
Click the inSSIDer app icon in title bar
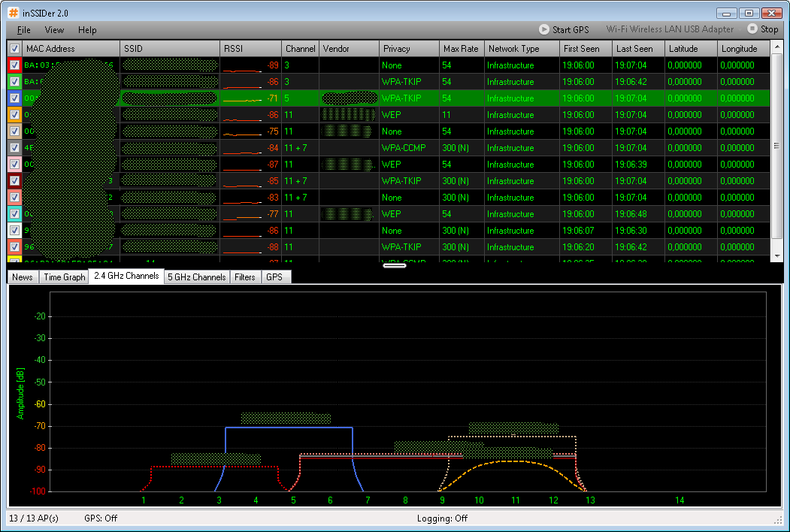tap(14, 13)
